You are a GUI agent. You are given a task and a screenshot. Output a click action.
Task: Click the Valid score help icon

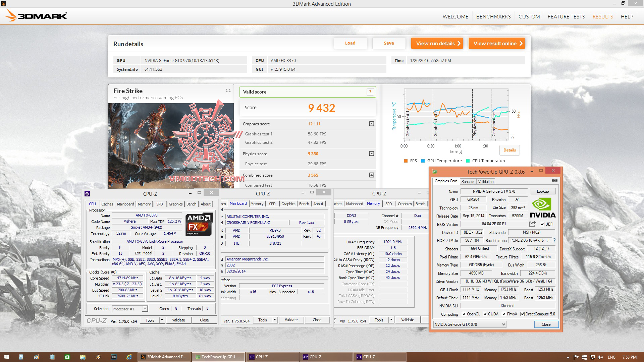coord(370,92)
